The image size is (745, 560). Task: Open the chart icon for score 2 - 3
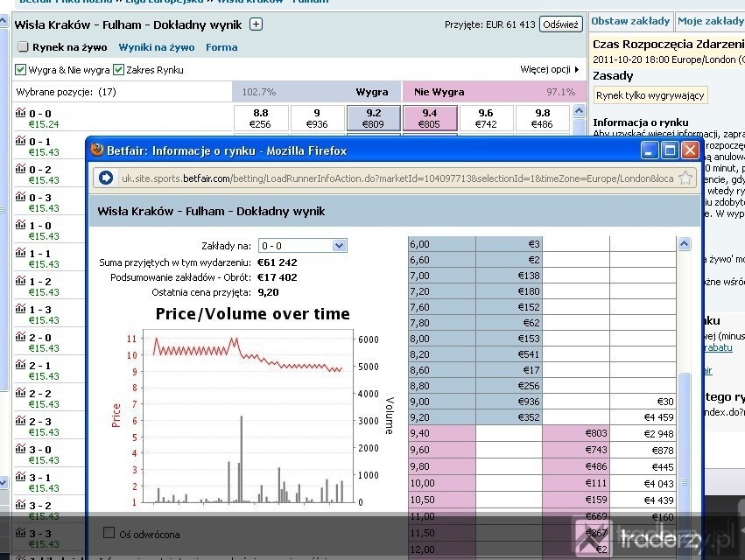pyautogui.click(x=20, y=421)
